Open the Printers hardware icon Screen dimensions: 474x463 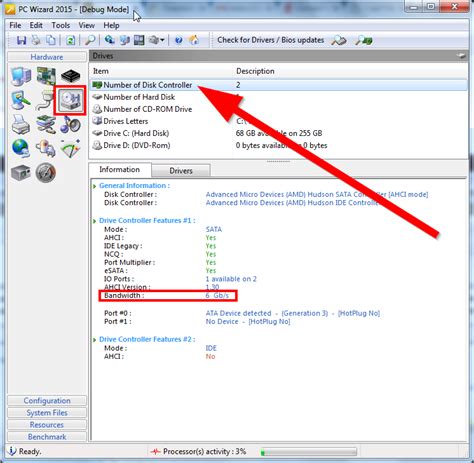pos(21,125)
